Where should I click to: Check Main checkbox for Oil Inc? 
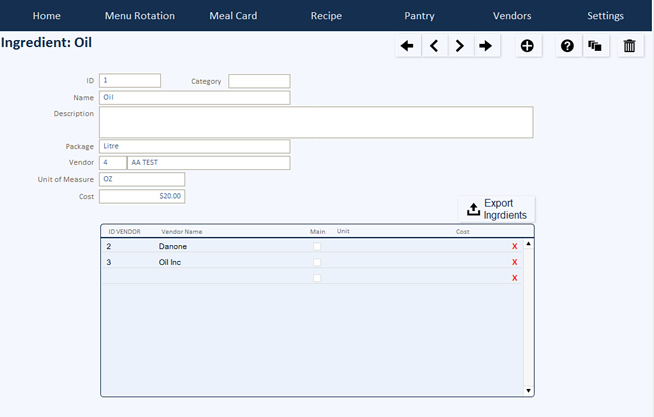[x=317, y=262]
